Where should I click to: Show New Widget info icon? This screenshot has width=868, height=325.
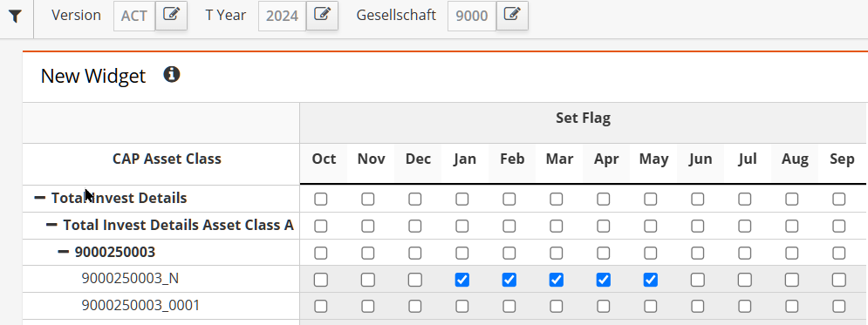(x=172, y=74)
